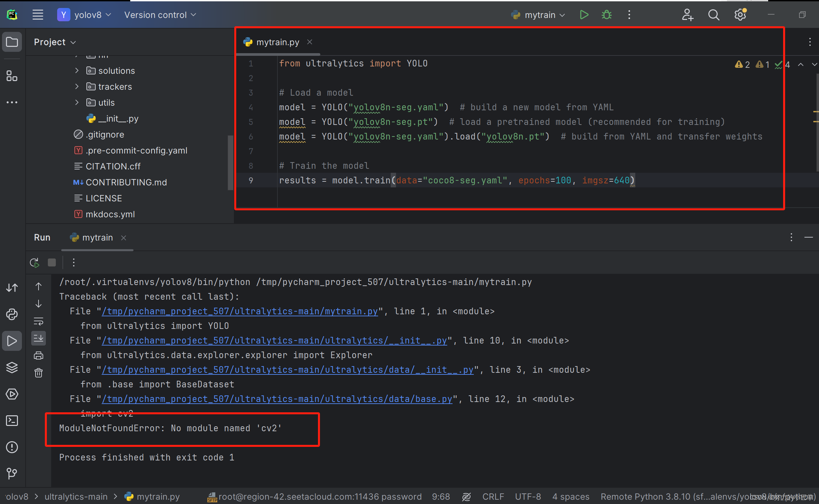Open the Git tool window icon
This screenshot has width=819, height=504.
pyautogui.click(x=12, y=473)
